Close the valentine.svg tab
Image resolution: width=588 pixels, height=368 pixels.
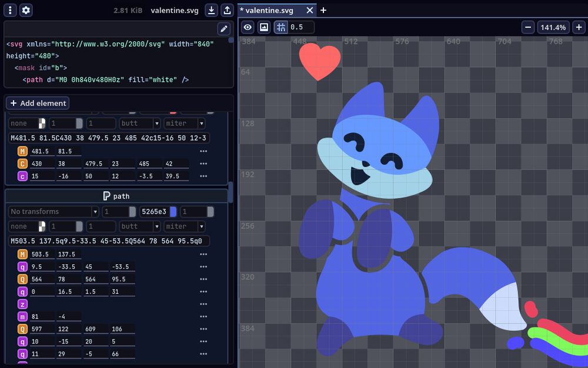click(x=310, y=10)
